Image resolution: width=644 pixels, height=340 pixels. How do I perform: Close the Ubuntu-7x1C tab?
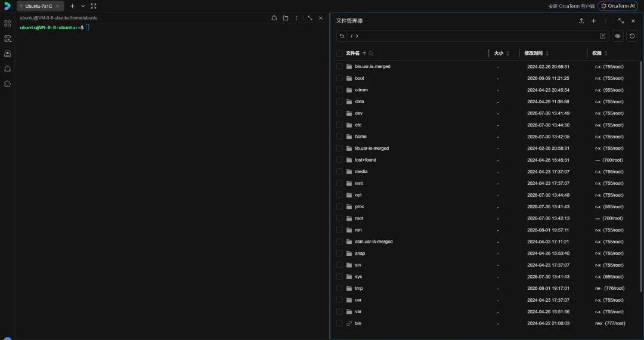57,6
